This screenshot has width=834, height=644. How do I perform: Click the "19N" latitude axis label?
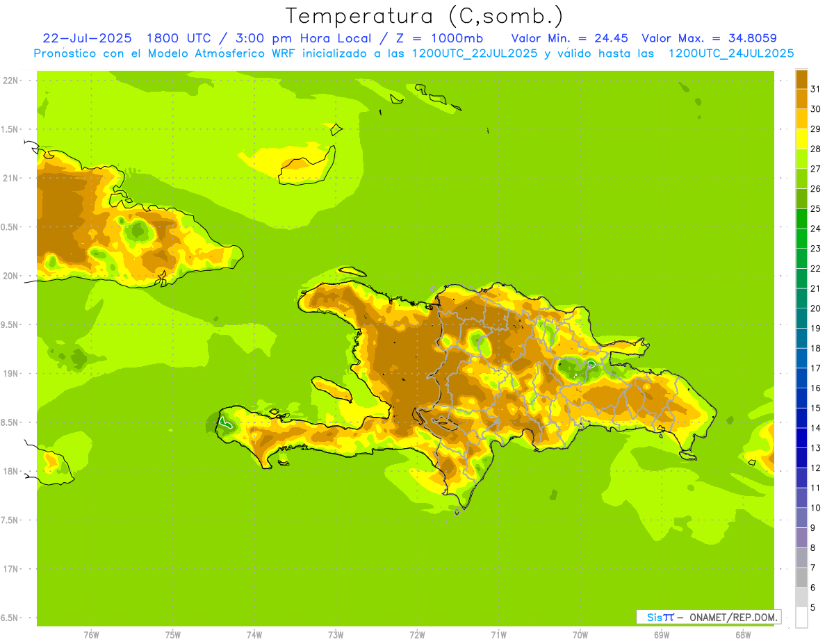(12, 373)
